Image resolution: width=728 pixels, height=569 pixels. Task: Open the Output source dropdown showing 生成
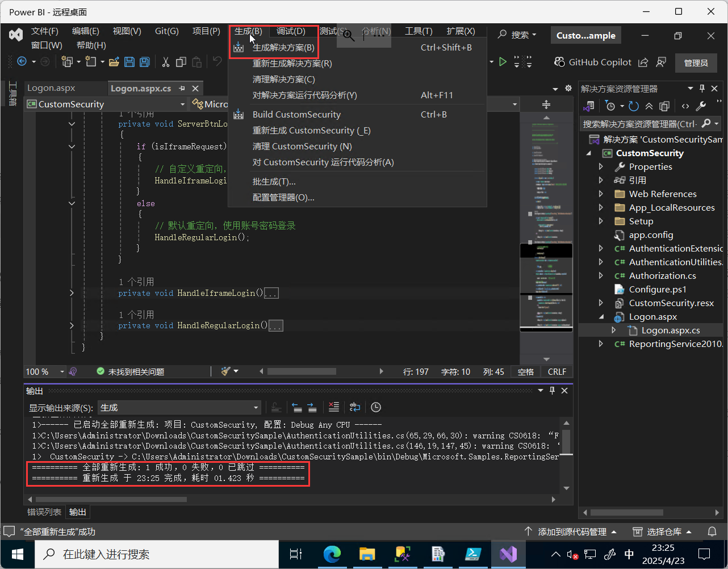pos(179,408)
